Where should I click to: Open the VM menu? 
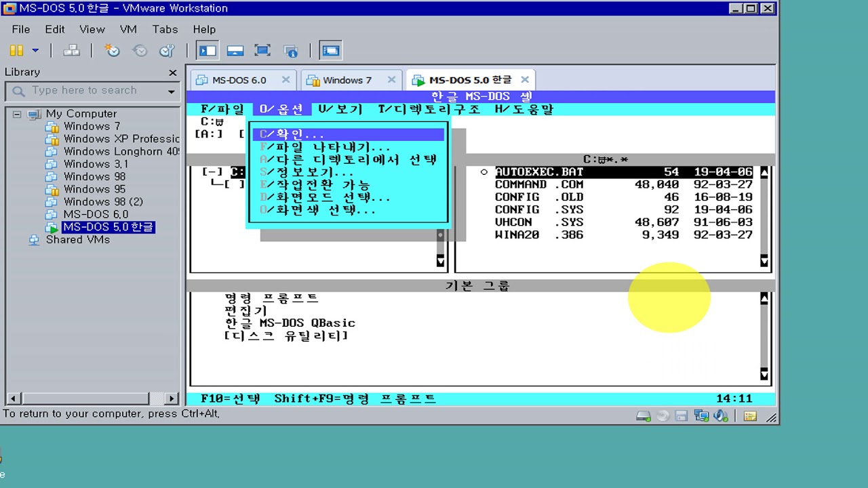point(128,29)
